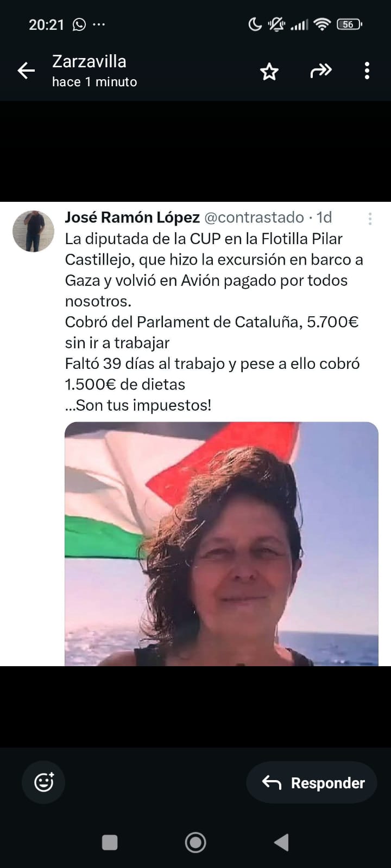Tap the WhatsApp notification icon in status bar
The image size is (391, 868).
[x=79, y=24]
